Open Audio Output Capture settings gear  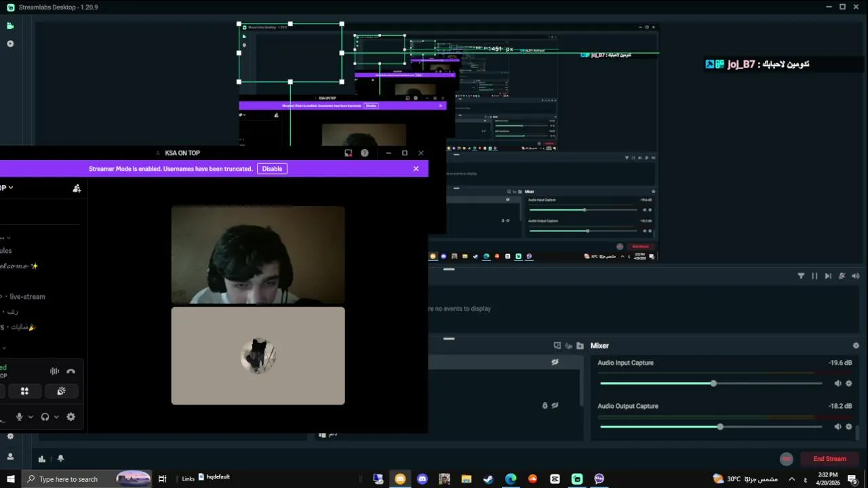coord(848,427)
